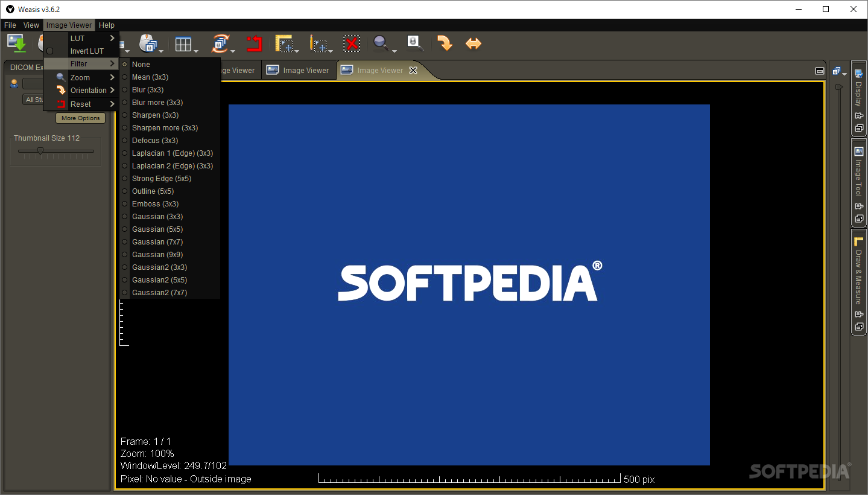Open the measurement tool dropdown arrow
This screenshot has width=868, height=495.
[x=297, y=51]
